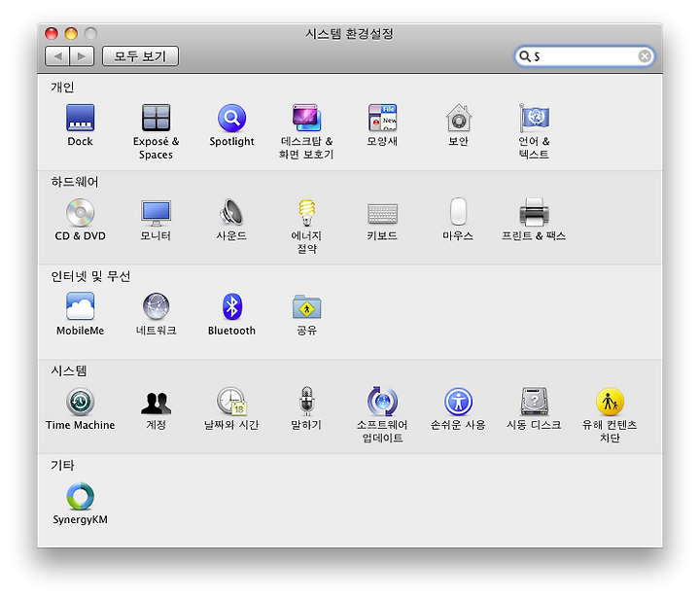The height and width of the screenshot is (599, 700).
Task: Click the 시스템 환경설정 window title
Action: coord(350,33)
